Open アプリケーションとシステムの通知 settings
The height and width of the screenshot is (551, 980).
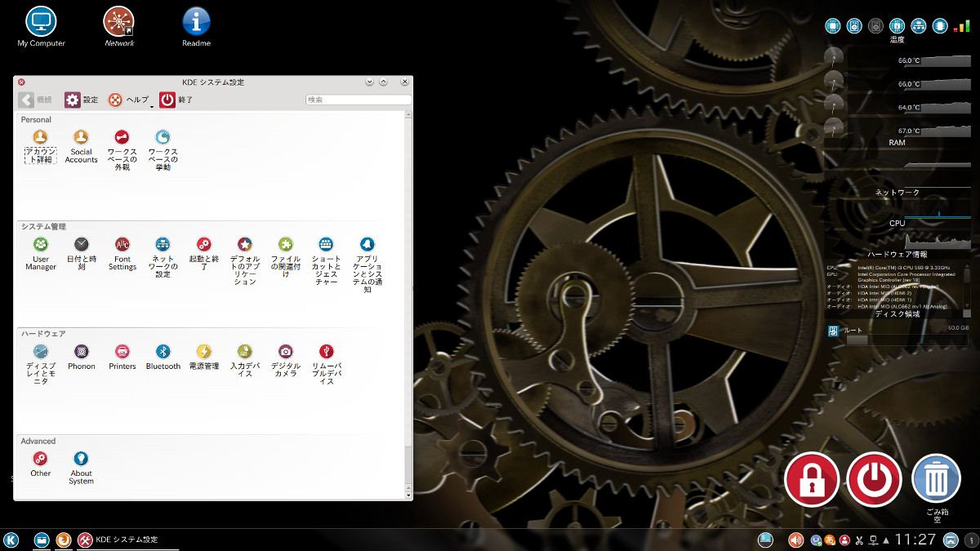(x=367, y=265)
